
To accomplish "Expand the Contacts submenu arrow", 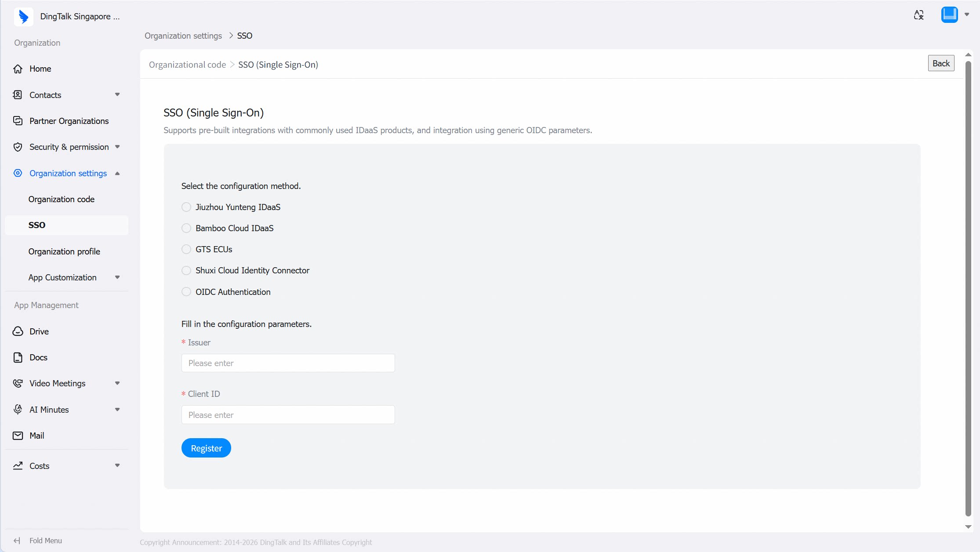I will coord(117,94).
